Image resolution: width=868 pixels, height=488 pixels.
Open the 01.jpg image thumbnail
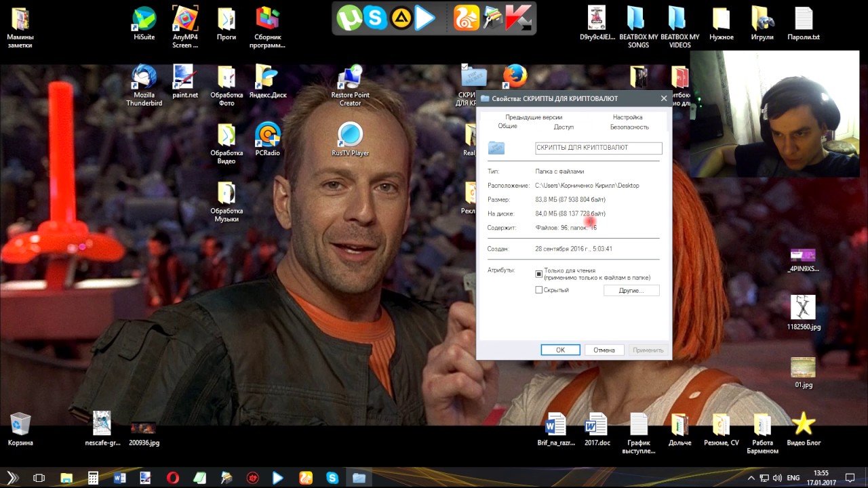804,371
